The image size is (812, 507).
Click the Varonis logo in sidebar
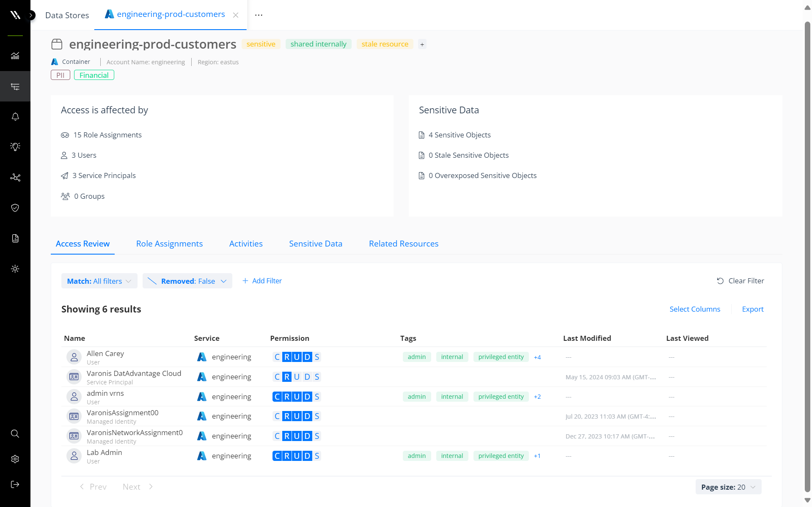tap(15, 15)
